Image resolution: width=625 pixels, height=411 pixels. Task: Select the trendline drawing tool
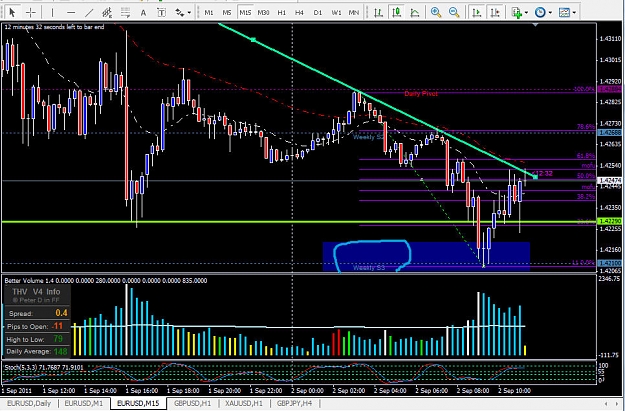(89, 12)
